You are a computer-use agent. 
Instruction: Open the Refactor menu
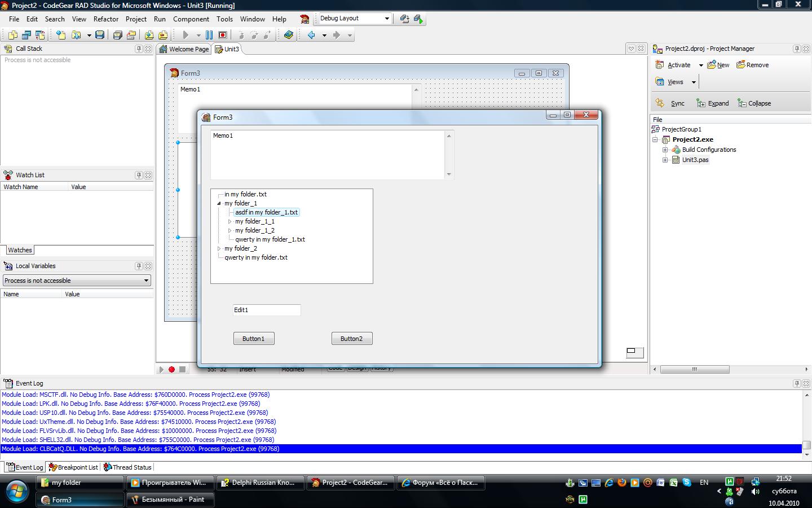coord(105,19)
